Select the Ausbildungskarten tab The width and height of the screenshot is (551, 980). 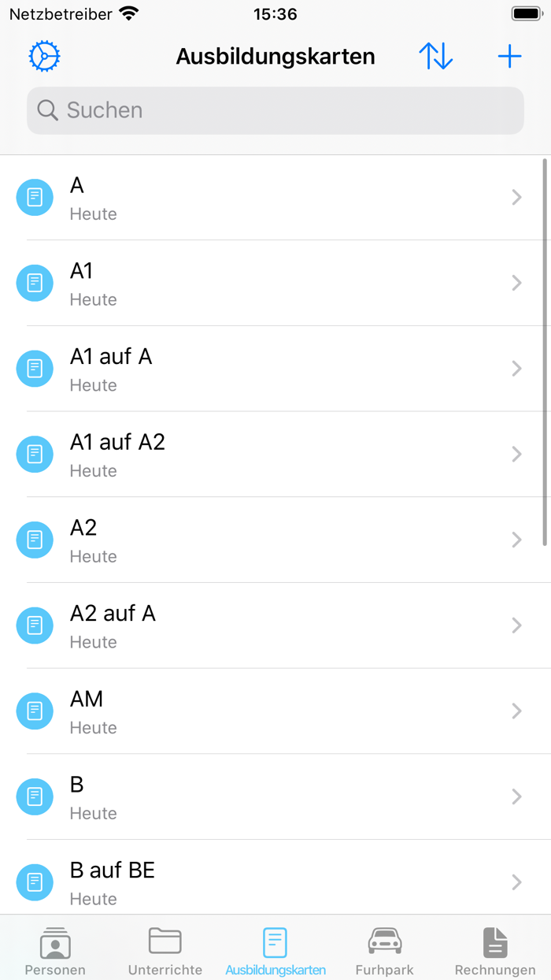(x=275, y=950)
